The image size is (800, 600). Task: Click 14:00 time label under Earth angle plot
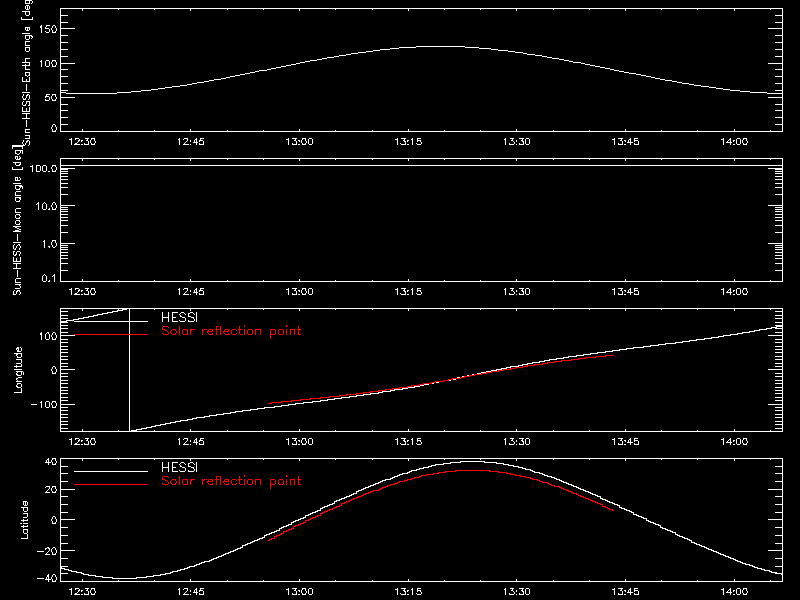[734, 142]
